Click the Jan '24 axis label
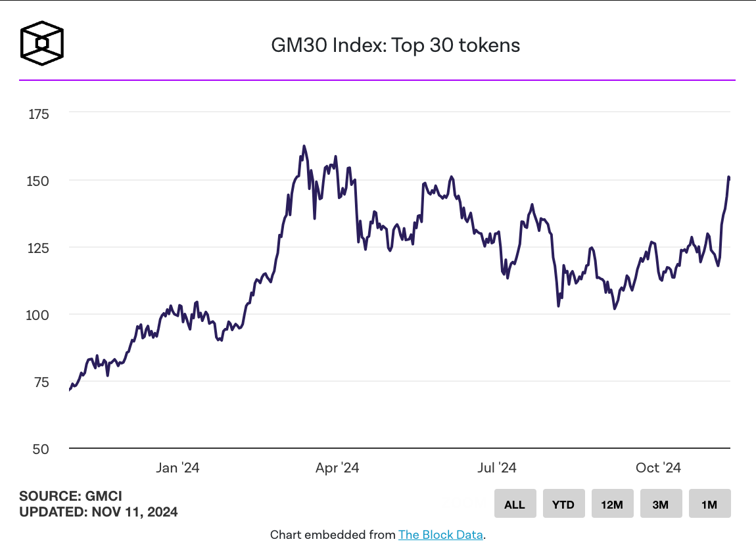Screen dimensions: 756x552 click(x=177, y=468)
